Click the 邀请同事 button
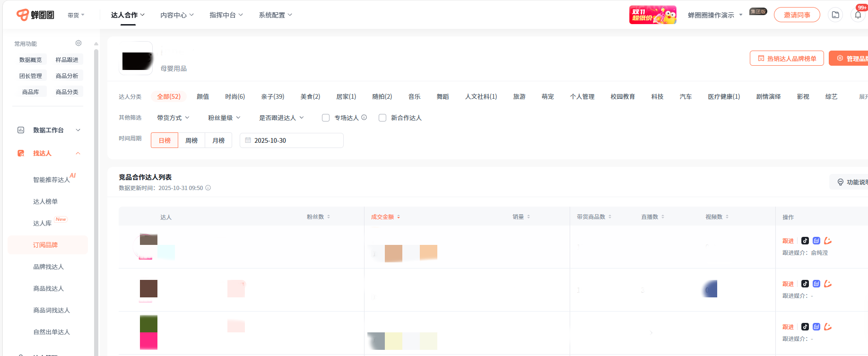 pyautogui.click(x=797, y=15)
